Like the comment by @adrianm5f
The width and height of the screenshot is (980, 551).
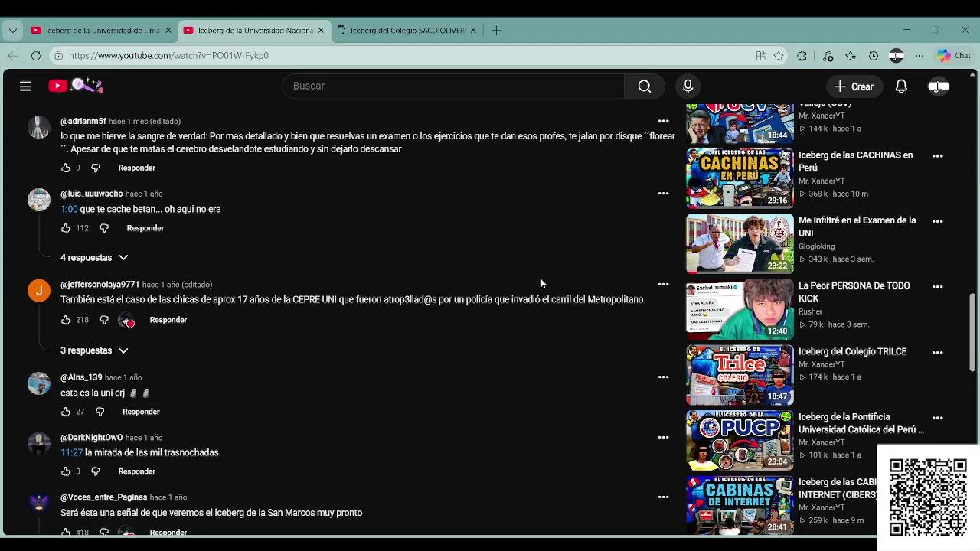point(65,168)
